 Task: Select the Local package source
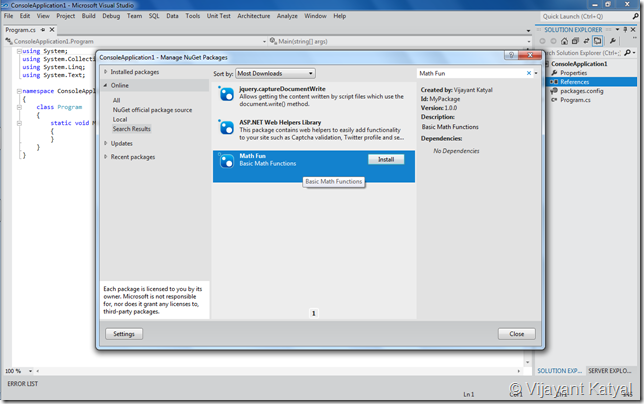tap(120, 119)
